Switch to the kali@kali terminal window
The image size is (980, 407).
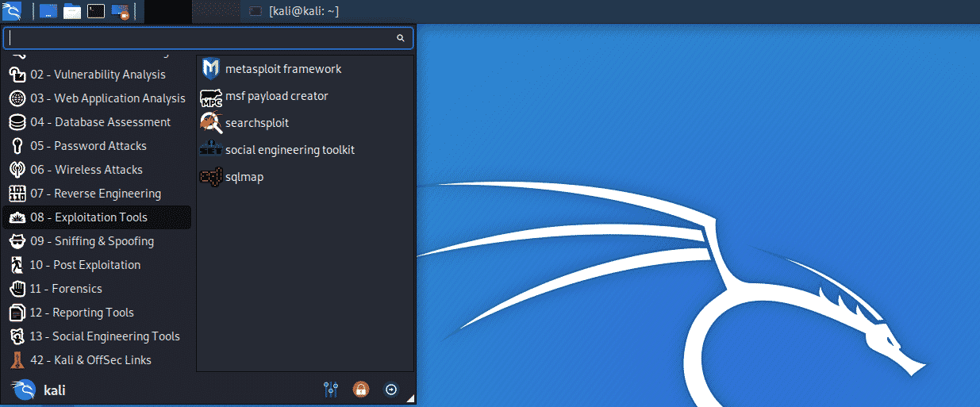(294, 11)
